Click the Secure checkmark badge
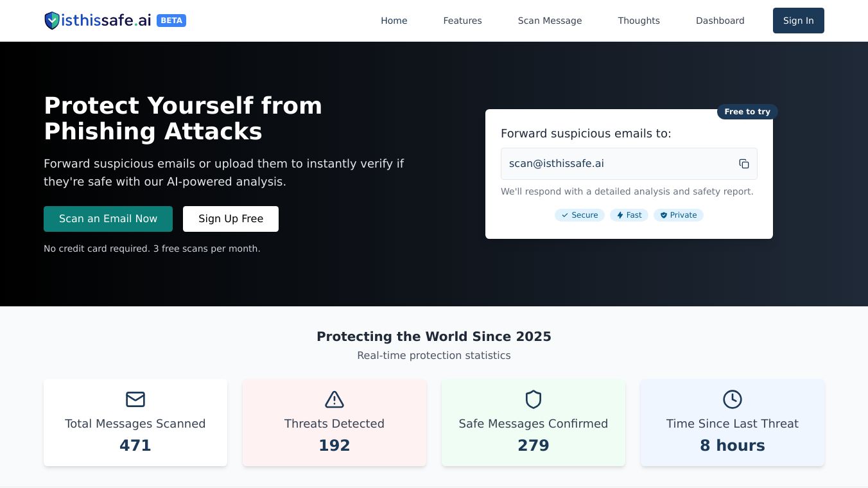 (580, 215)
